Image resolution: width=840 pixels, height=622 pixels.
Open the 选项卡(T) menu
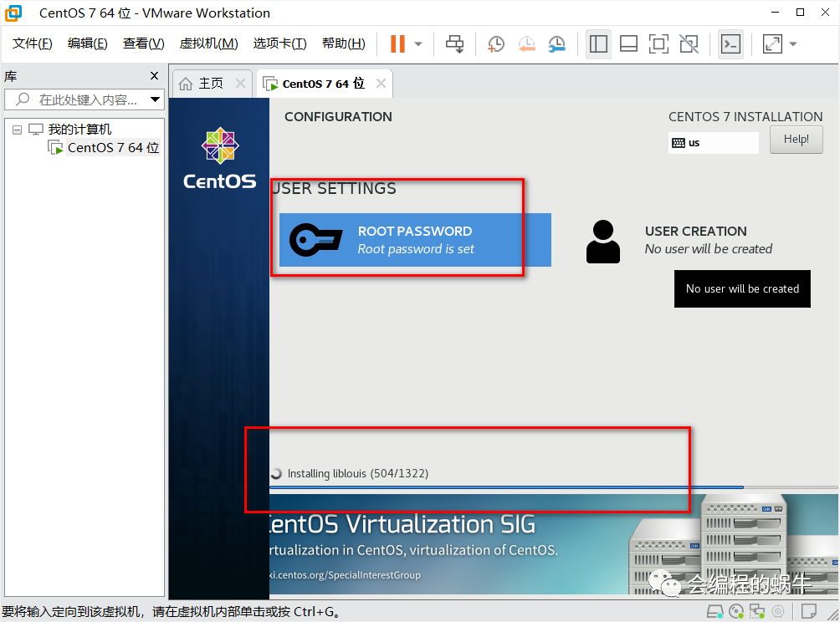point(279,43)
